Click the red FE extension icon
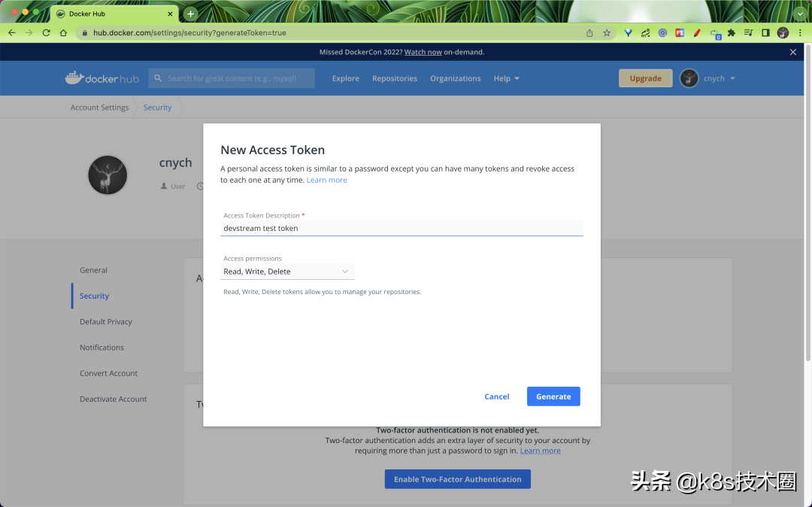 (x=680, y=32)
